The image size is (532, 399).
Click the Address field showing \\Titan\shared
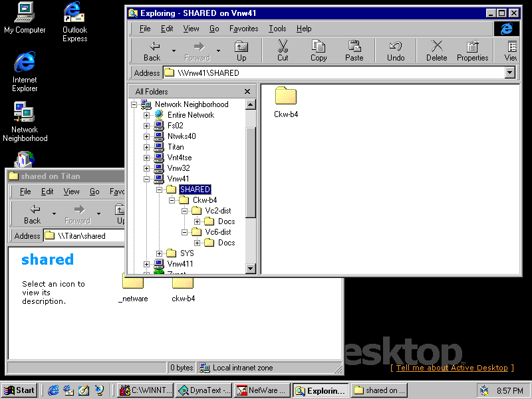click(84, 236)
